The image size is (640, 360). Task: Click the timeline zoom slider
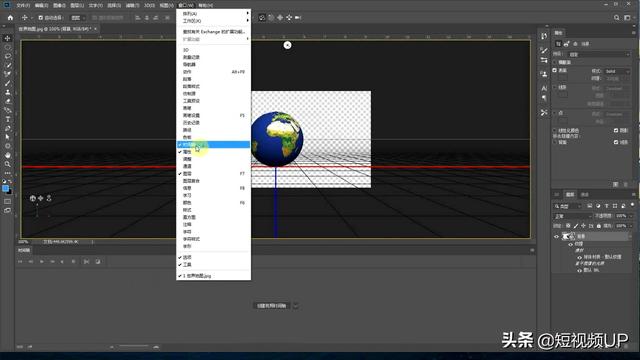pos(134,347)
